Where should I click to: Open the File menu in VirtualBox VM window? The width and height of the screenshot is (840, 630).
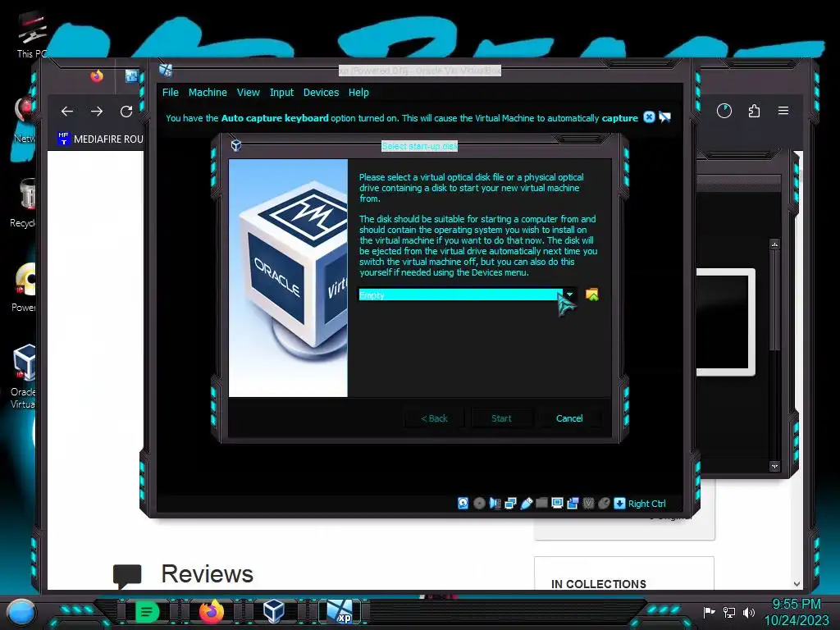point(171,92)
